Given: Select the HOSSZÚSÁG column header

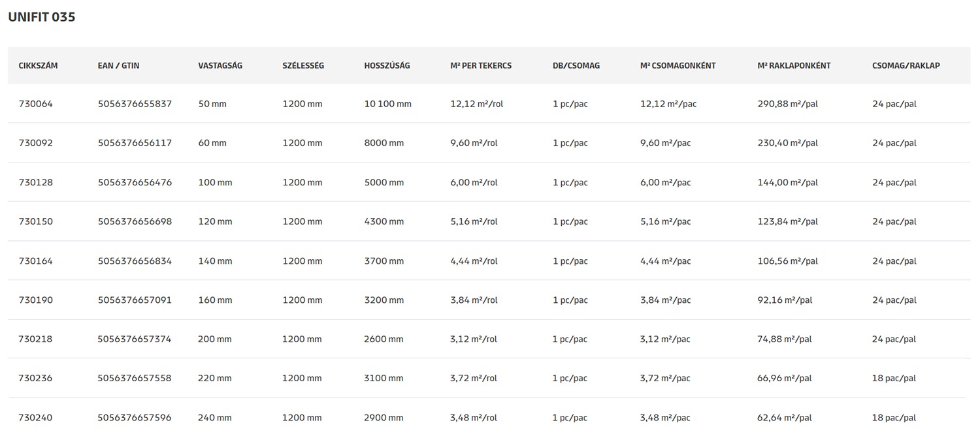Looking at the screenshot, I should pos(387,65).
